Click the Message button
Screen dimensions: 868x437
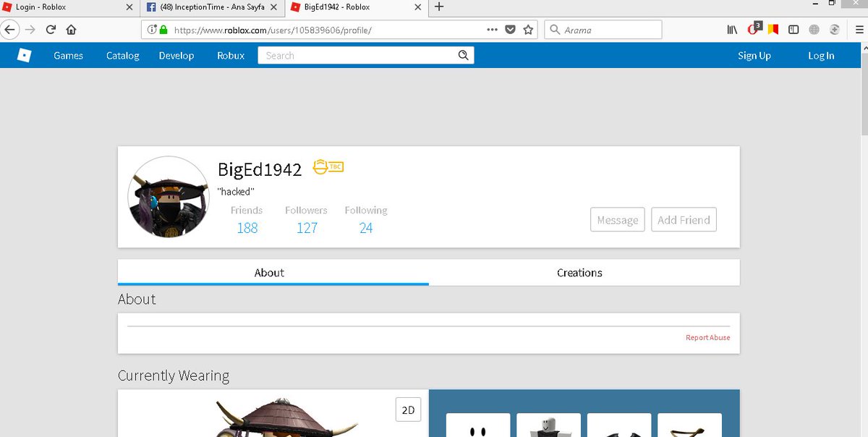(617, 220)
